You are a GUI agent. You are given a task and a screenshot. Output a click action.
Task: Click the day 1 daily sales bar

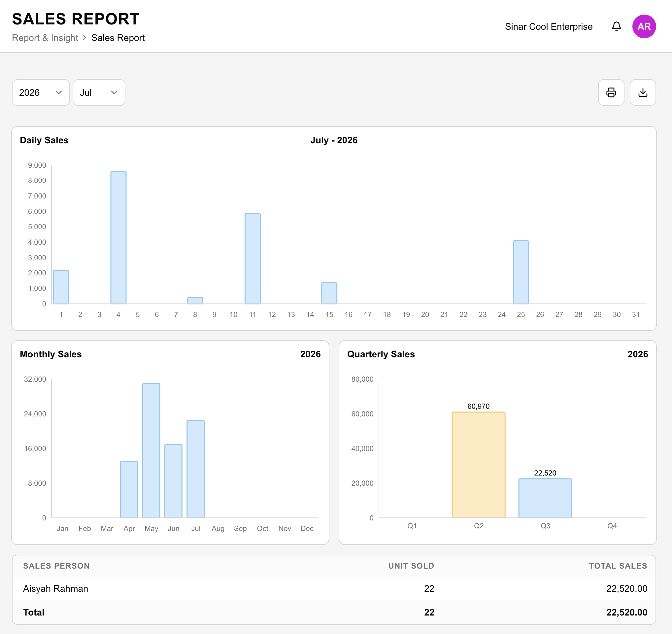tap(61, 287)
